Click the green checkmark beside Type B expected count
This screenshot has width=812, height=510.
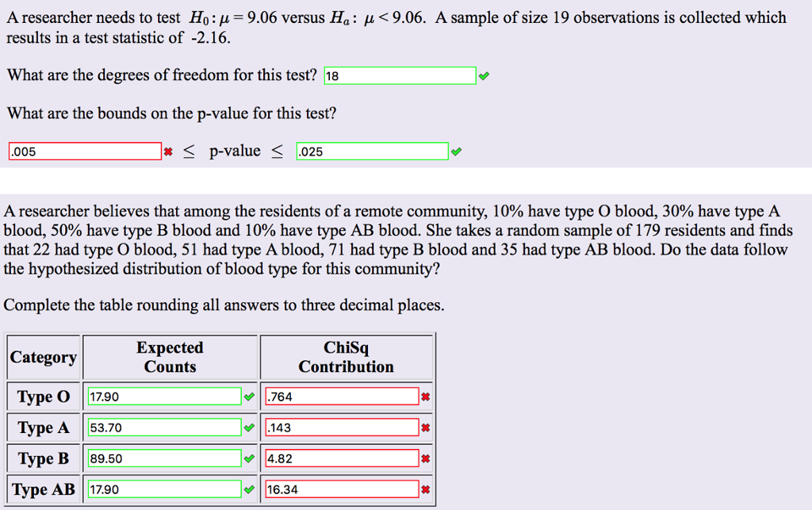[250, 458]
